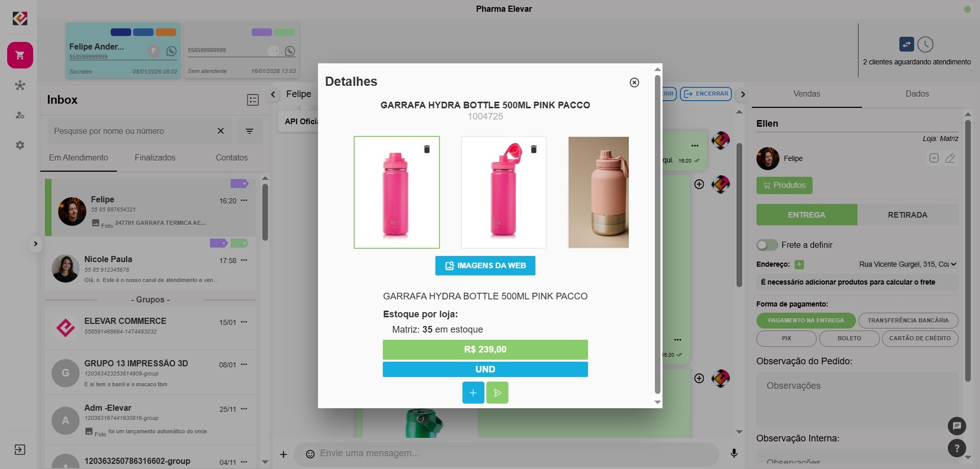The width and height of the screenshot is (980, 469).
Task: Open the chat bubble help icon
Action: click(x=957, y=426)
